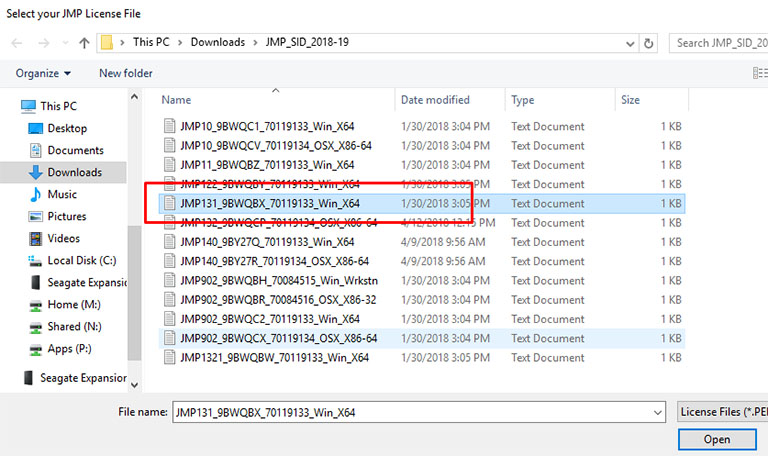Viewport: 768px width, 456px height.
Task: Open Documents in navigation pane
Action: pyautogui.click(x=66, y=150)
